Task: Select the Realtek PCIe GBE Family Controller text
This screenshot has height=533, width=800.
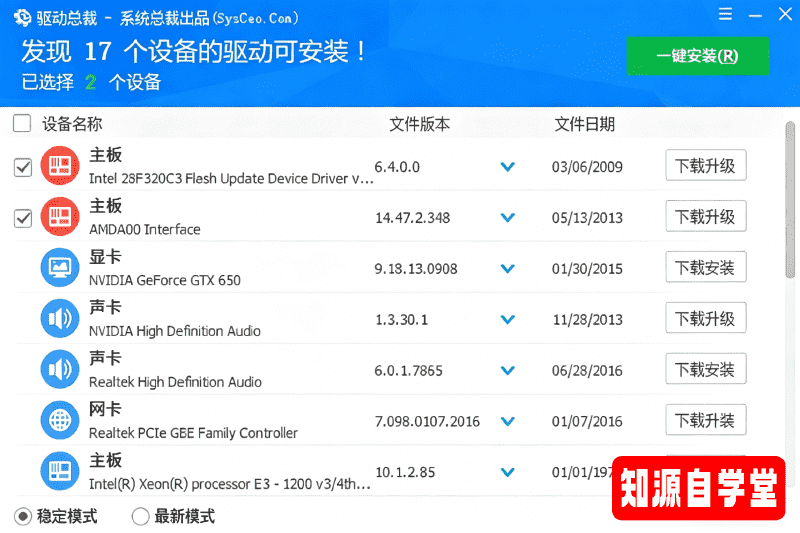Action: 193,433
